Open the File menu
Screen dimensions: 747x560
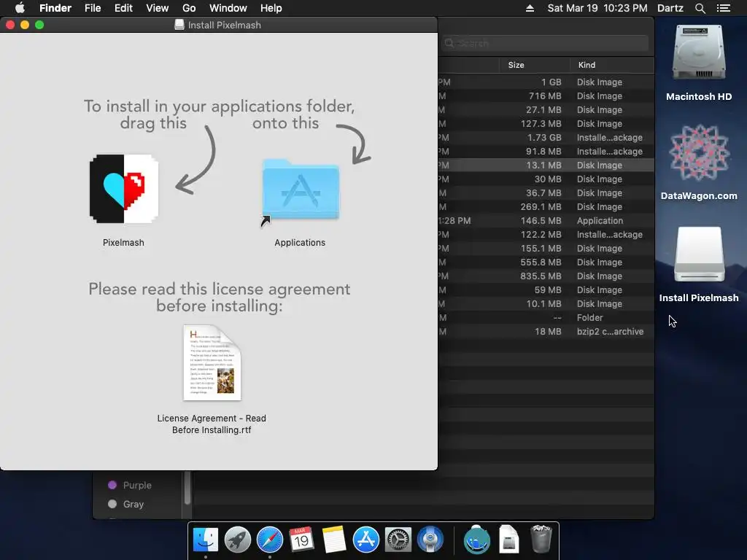click(x=93, y=8)
